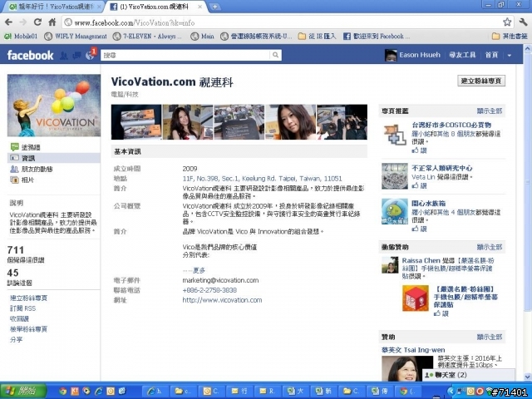Open the 7-ELEVEN bookmark
Screen dimensions: 532x399
pyautogui.click(x=147, y=36)
